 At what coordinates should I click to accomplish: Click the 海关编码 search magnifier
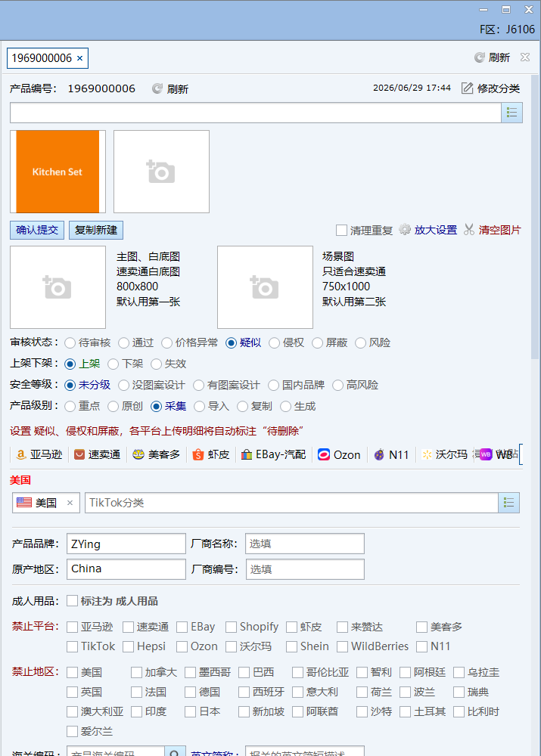pyautogui.click(x=175, y=752)
